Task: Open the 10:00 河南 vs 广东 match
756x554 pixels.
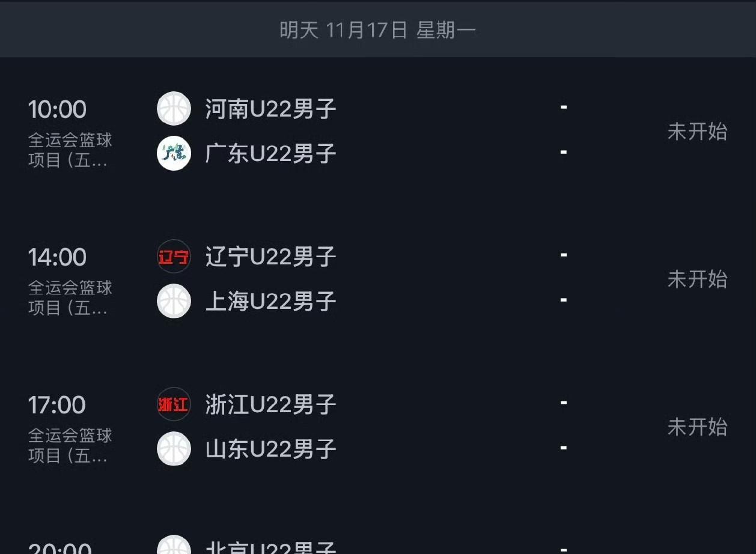Action: click(378, 131)
